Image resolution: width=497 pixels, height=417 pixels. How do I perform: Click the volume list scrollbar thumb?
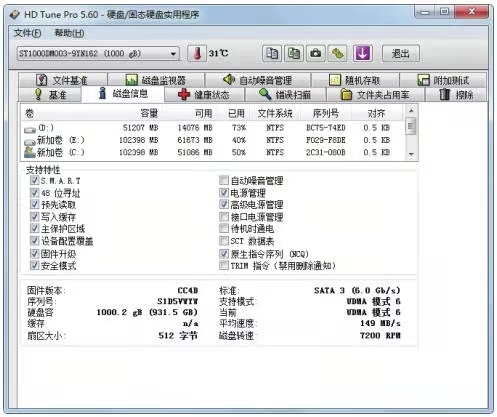pyautogui.click(x=411, y=126)
